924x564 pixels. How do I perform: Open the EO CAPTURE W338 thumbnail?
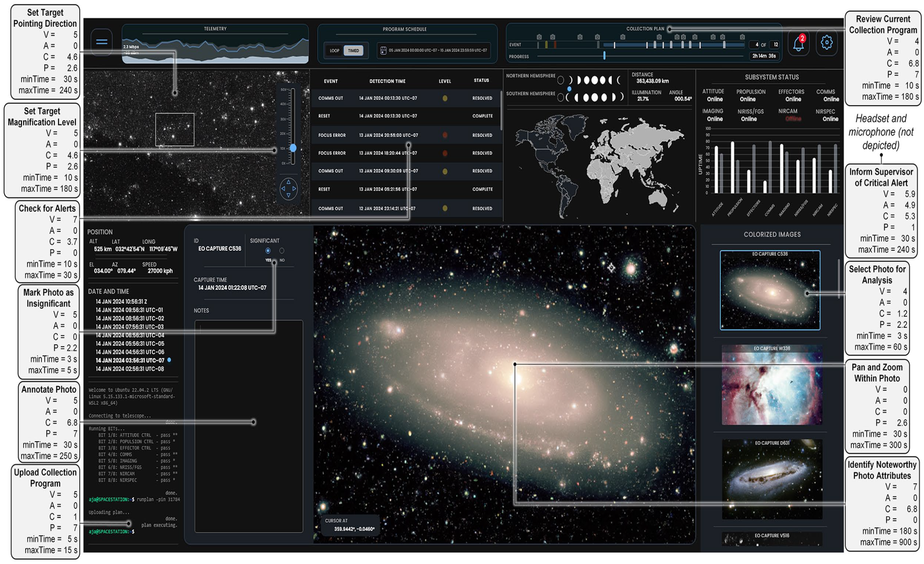point(772,384)
